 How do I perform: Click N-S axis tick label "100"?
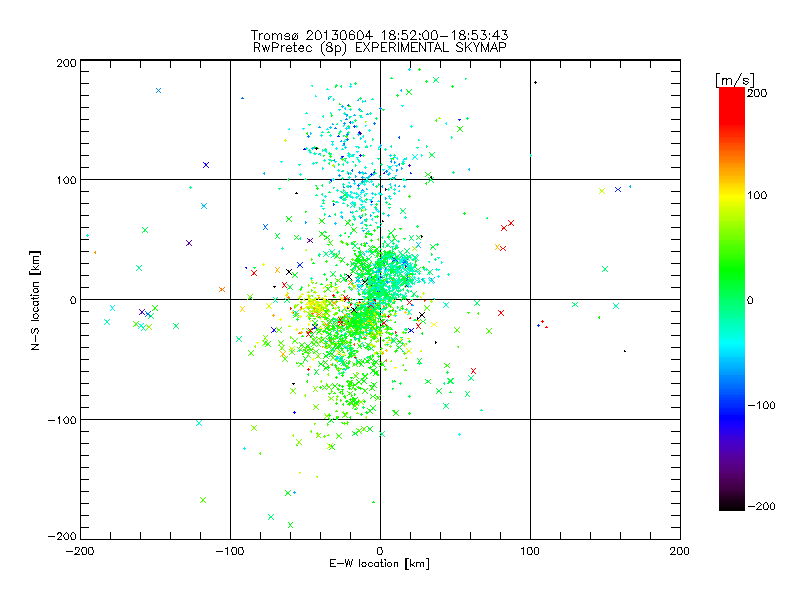point(66,180)
